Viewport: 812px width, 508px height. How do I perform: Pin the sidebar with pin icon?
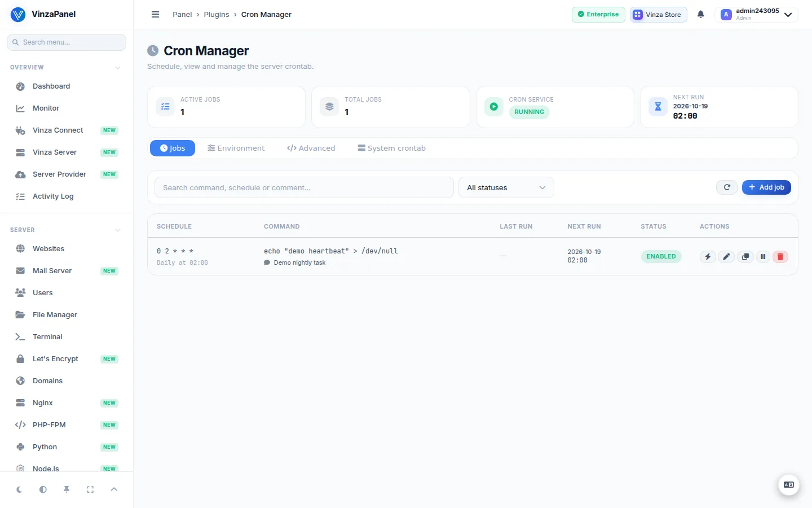tap(67, 490)
